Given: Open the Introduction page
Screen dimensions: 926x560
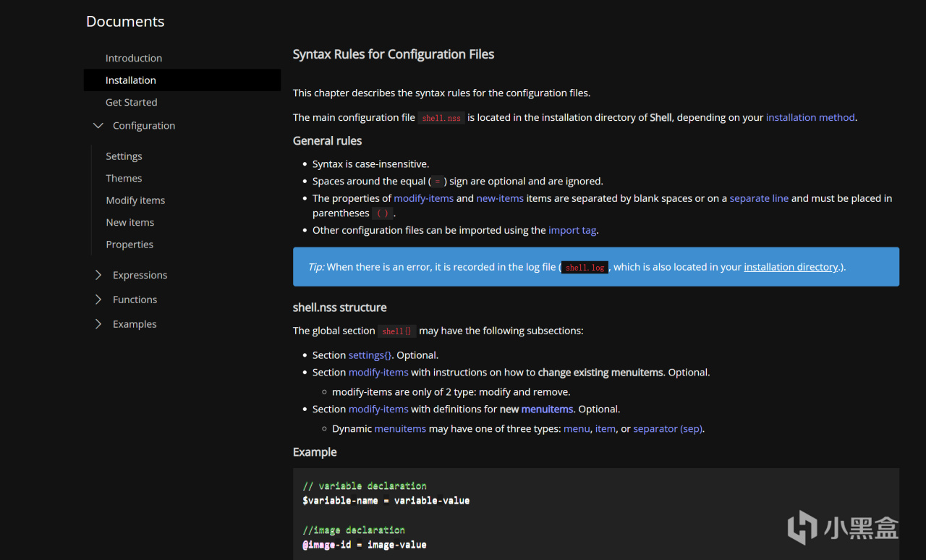Looking at the screenshot, I should (134, 59).
